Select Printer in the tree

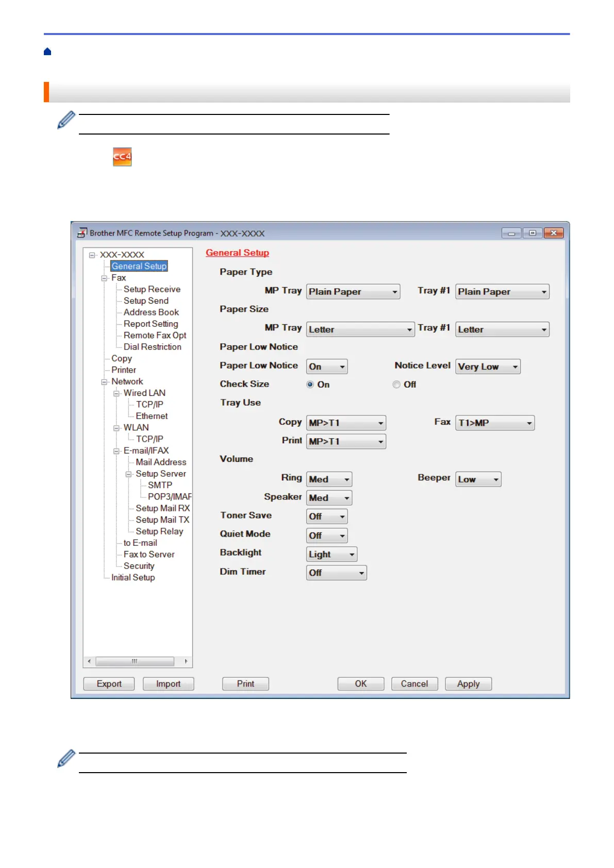click(124, 370)
